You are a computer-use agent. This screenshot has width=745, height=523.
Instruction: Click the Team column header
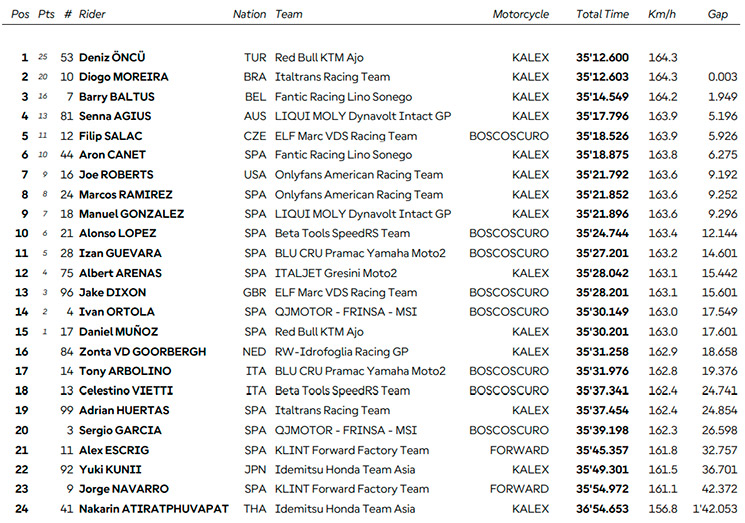click(289, 15)
